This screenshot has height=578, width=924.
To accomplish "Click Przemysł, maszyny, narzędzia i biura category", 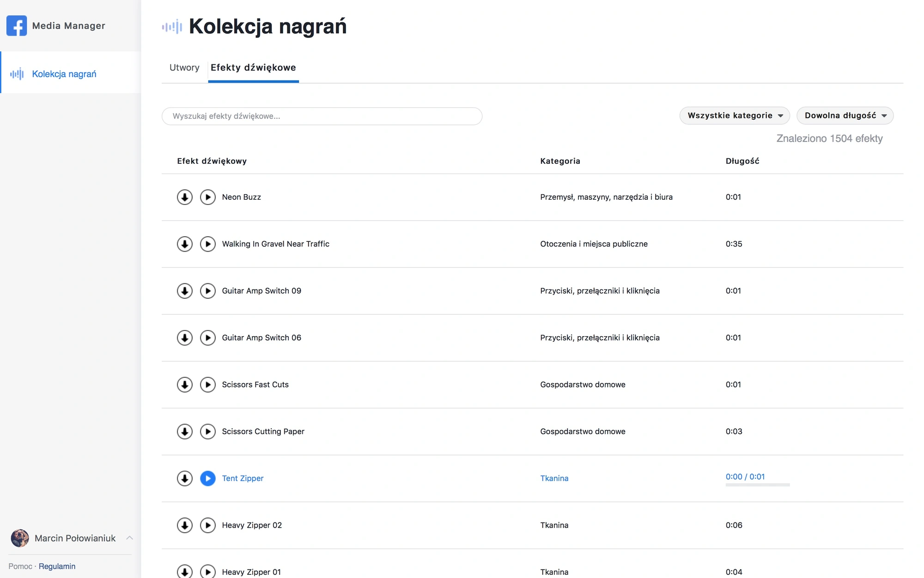I will pyautogui.click(x=606, y=197).
